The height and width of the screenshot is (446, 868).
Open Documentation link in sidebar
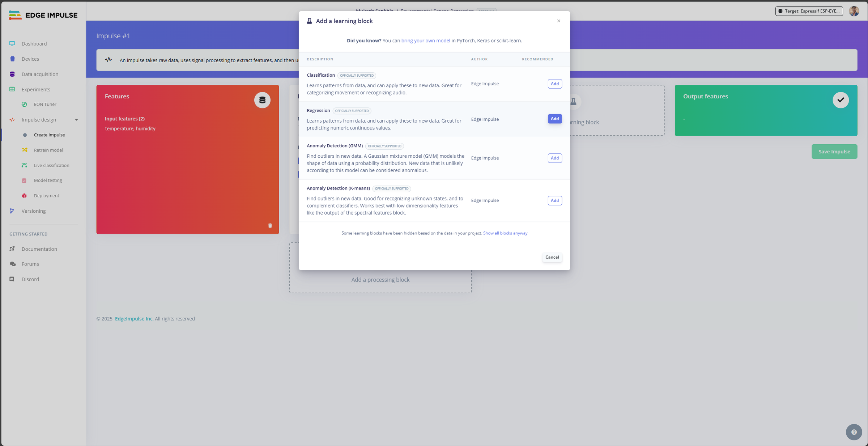tap(39, 249)
